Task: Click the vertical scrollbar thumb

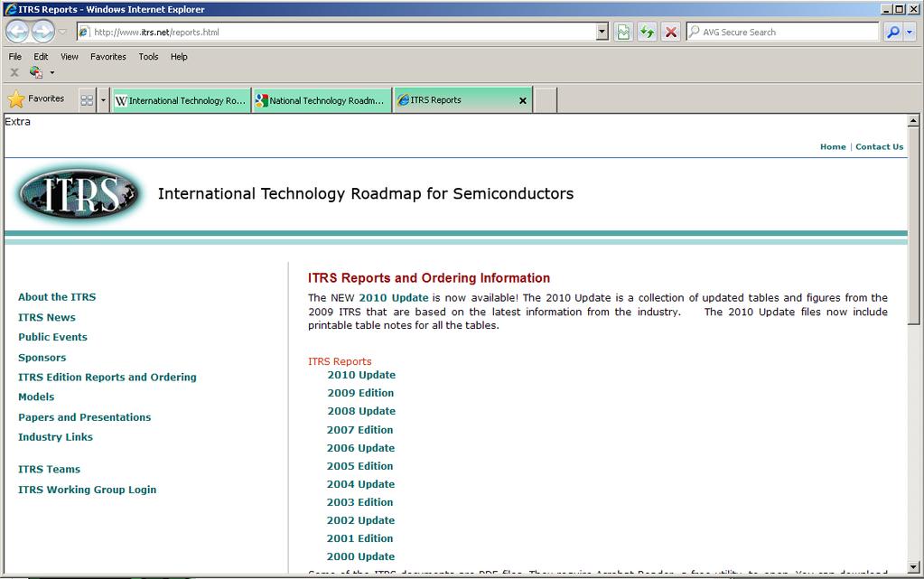Action: point(913,225)
